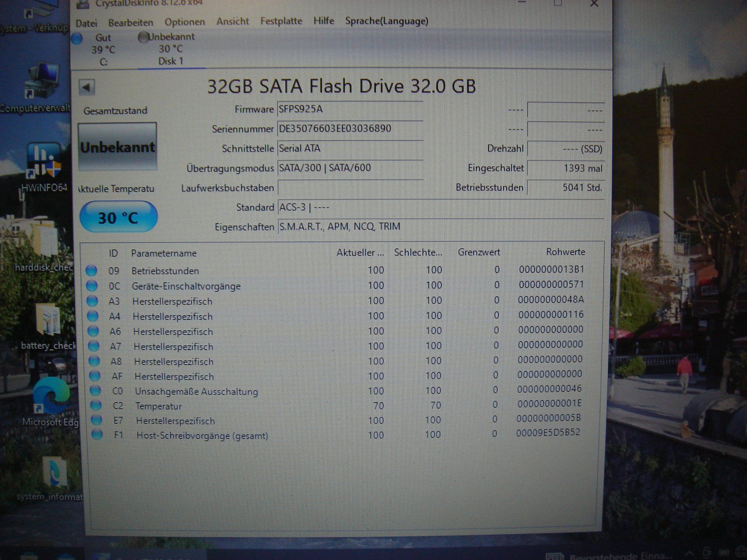Click status icon of row A8
The image size is (747, 560).
point(94,361)
